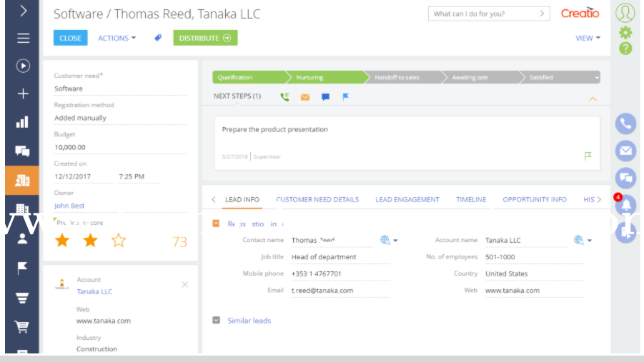Switch to the TIMELINE tab
The width and height of the screenshot is (644, 362).
pos(471,199)
